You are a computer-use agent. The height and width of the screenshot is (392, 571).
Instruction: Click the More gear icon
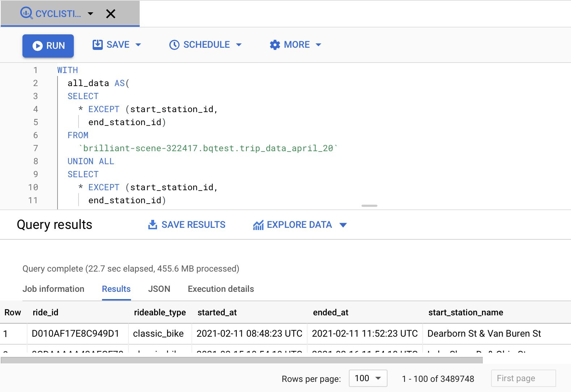pyautogui.click(x=275, y=45)
